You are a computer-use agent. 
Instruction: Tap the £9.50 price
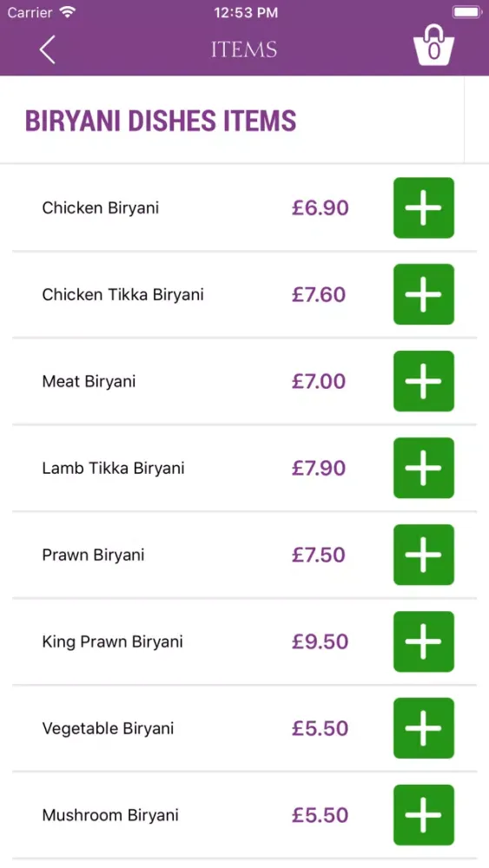[320, 641]
